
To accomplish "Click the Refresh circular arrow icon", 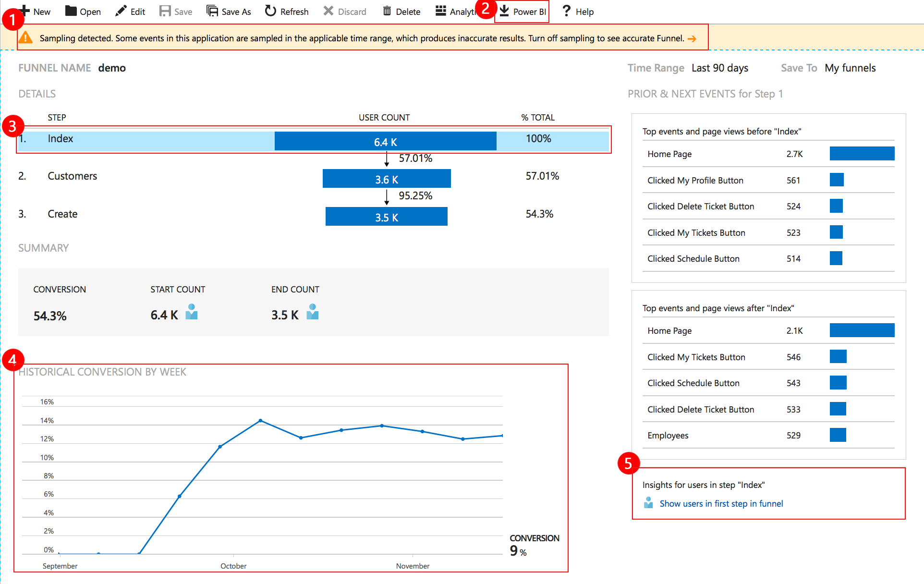I will pyautogui.click(x=271, y=11).
